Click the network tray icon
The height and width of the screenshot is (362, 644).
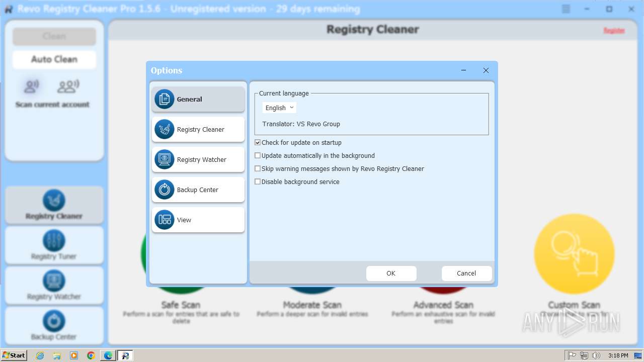click(x=584, y=355)
